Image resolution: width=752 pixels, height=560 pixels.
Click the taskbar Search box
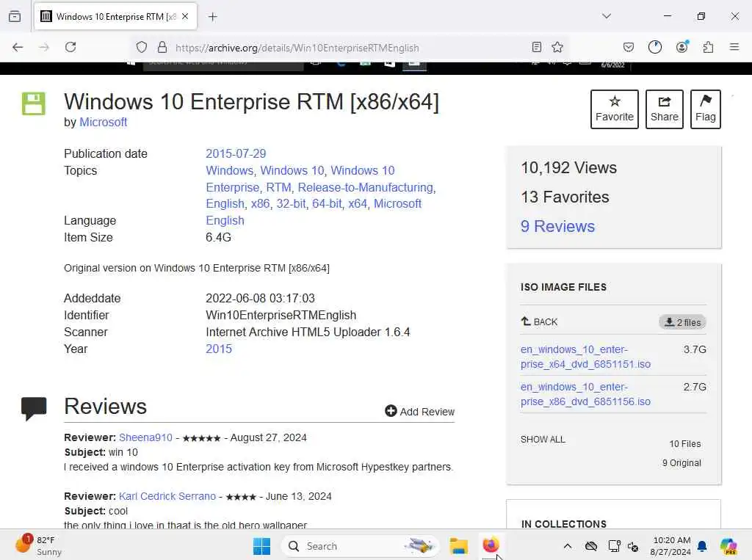click(361, 546)
